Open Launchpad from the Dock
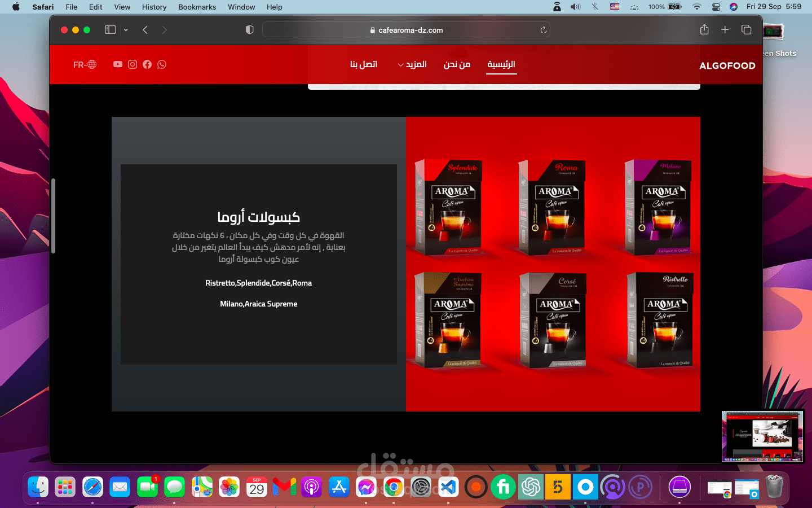Viewport: 812px width, 508px height. coord(65,487)
